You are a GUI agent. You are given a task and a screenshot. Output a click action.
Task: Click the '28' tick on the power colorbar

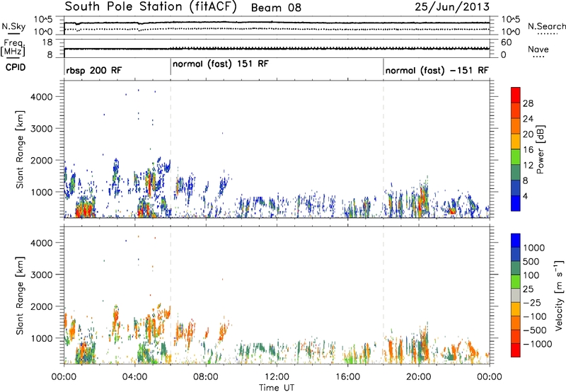(528, 103)
